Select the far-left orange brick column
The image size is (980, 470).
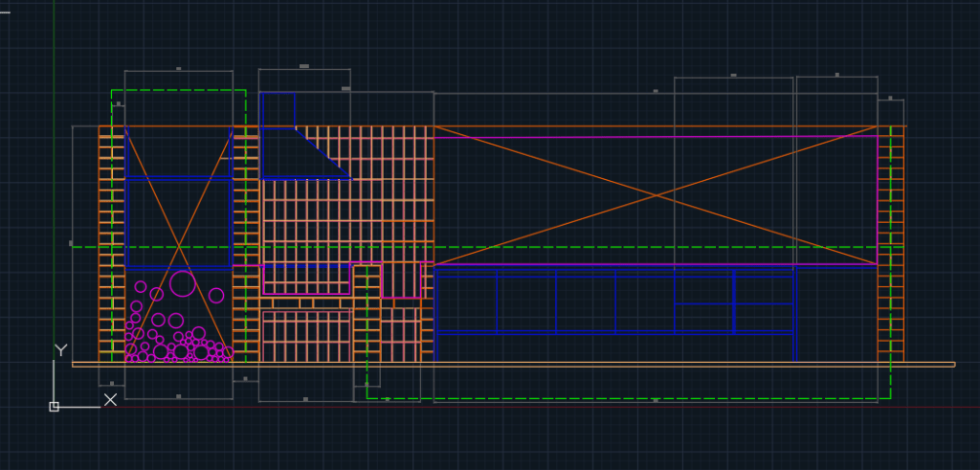click(x=111, y=244)
